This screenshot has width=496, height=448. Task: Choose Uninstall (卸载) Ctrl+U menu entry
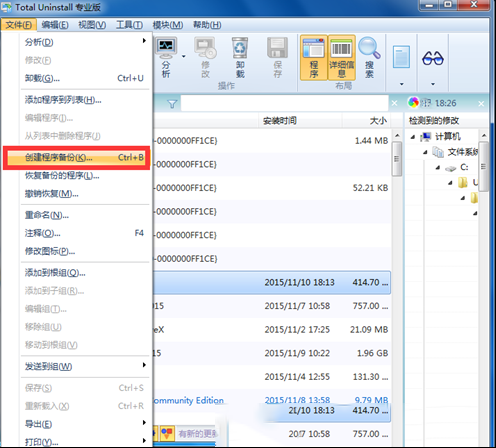click(85, 78)
